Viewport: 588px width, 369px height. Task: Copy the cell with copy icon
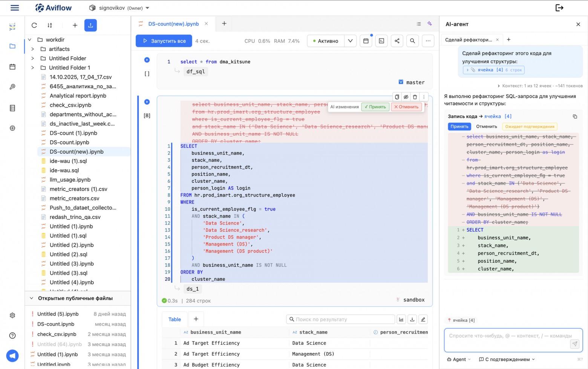(x=397, y=97)
